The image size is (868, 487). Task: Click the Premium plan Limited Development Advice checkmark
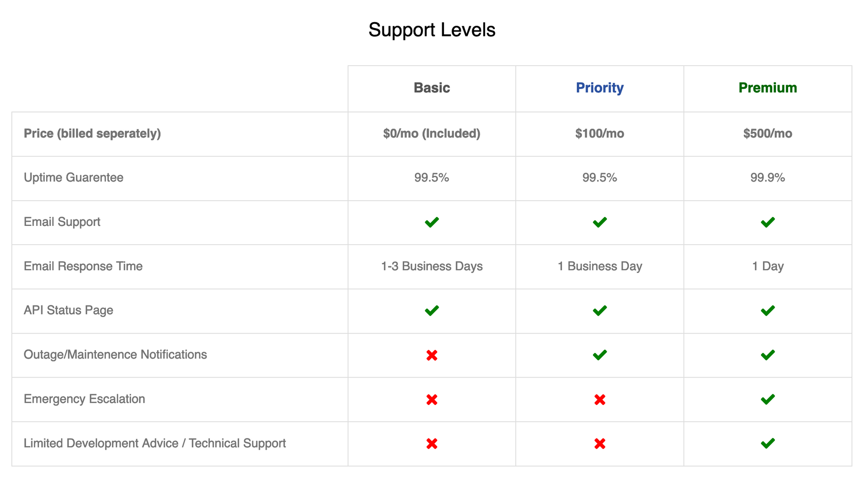point(768,444)
